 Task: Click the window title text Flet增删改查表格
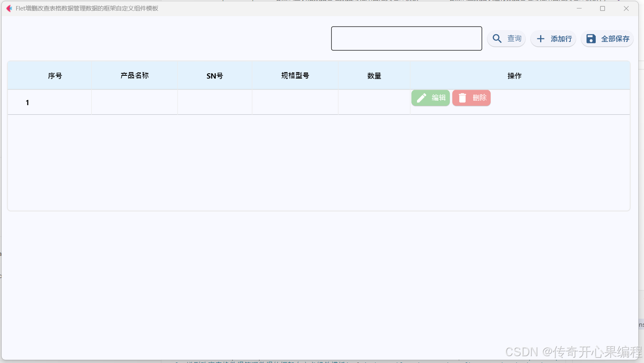click(87, 8)
